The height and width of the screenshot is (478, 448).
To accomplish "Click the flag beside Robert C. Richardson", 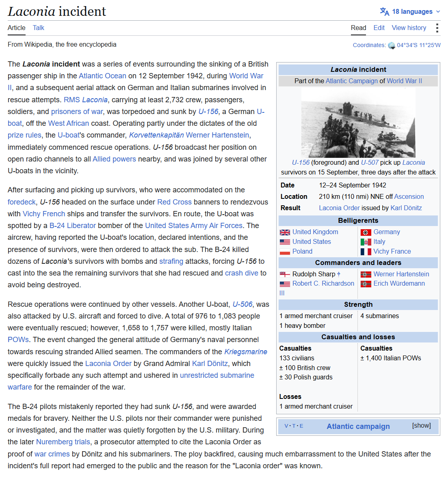I will pos(285,284).
